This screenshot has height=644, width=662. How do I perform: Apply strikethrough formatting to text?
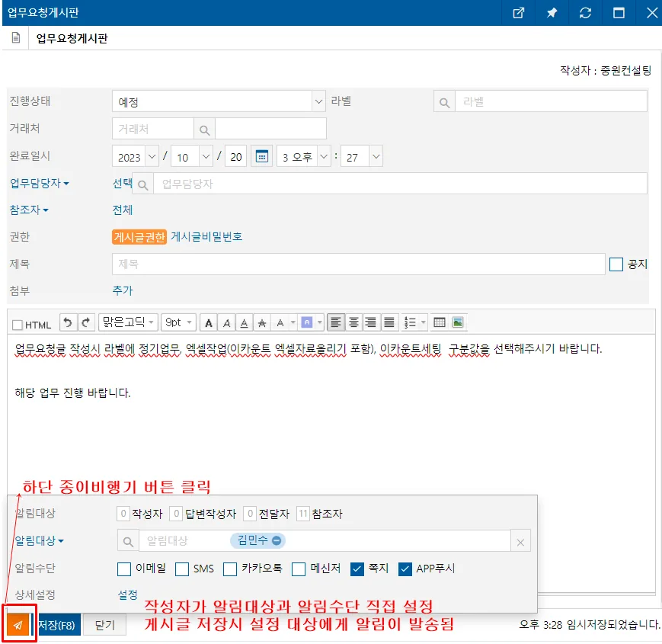coord(262,323)
